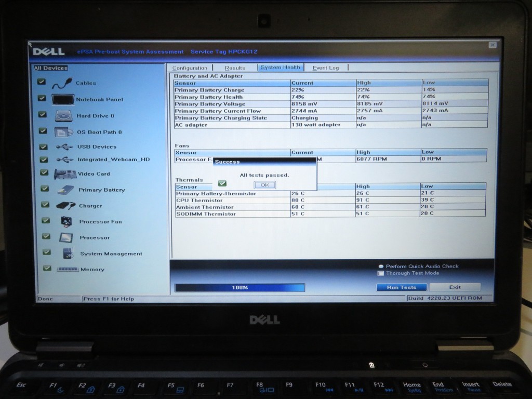
Task: Select the Notebook Panel screen icon
Action: [63, 99]
